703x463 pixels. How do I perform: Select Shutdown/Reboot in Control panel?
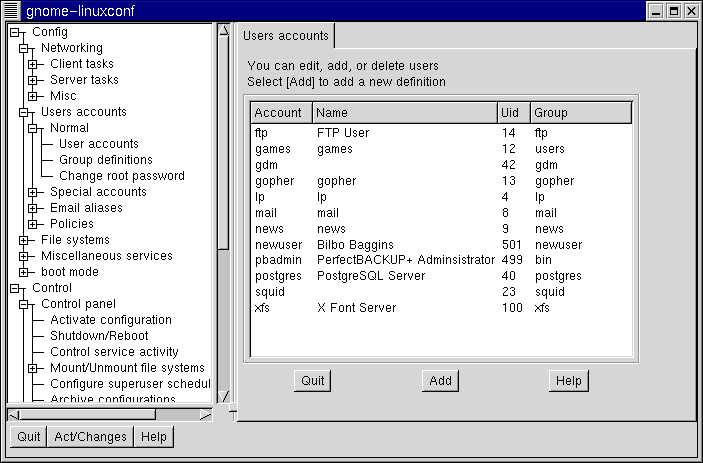(x=99, y=336)
